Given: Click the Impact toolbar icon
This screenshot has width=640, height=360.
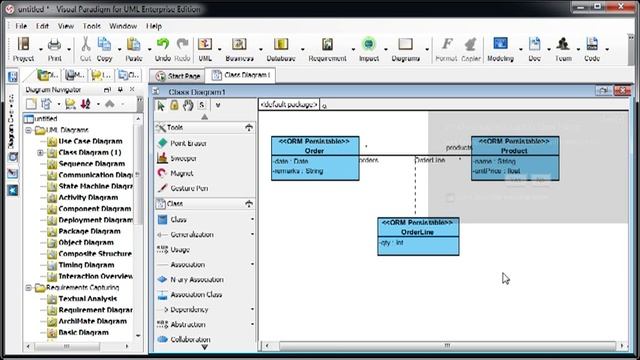Looking at the screenshot, I should point(369,44).
